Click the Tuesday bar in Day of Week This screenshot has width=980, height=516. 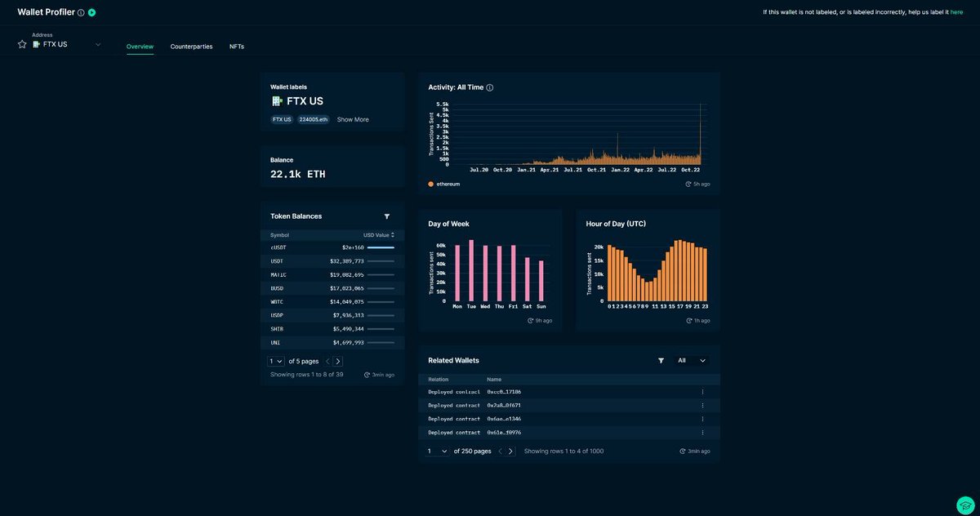(471, 270)
